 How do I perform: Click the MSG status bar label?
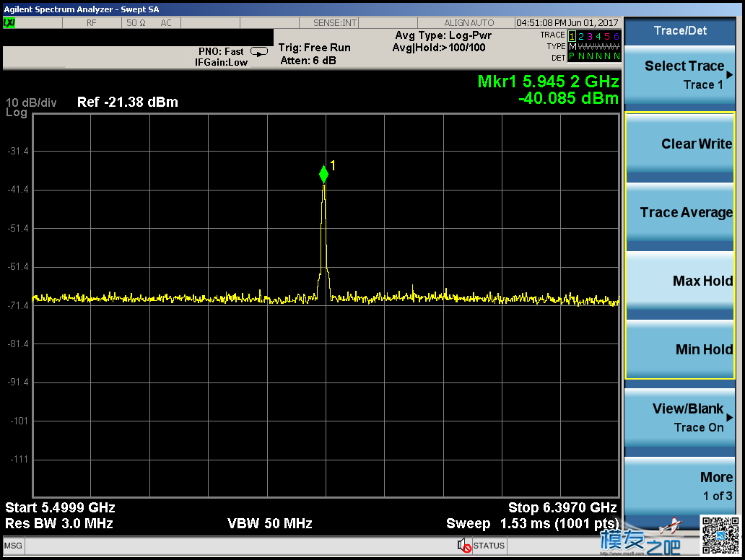pos(13,546)
